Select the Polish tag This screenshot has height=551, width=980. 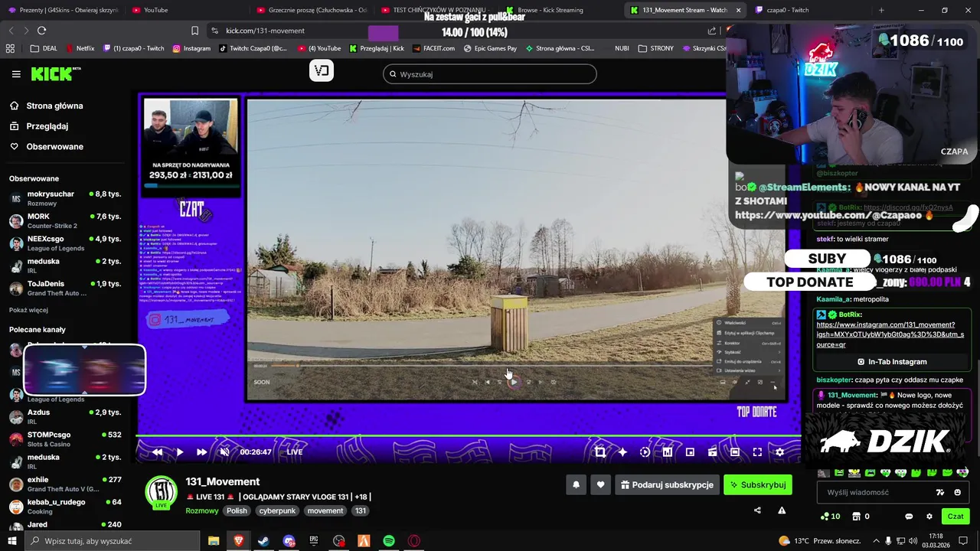coord(237,510)
